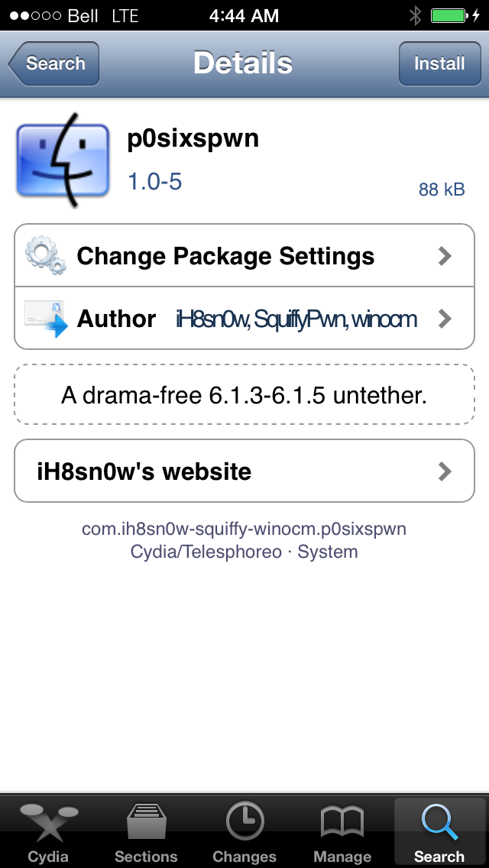Tap the Details navigation title
This screenshot has width=489, height=868.
tap(243, 63)
